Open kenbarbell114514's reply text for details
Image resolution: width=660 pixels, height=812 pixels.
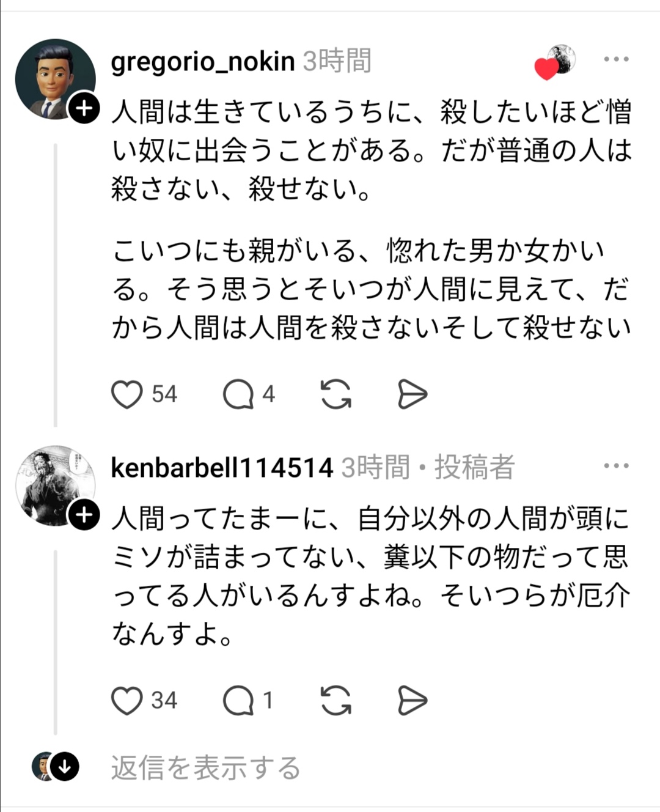click(370, 576)
